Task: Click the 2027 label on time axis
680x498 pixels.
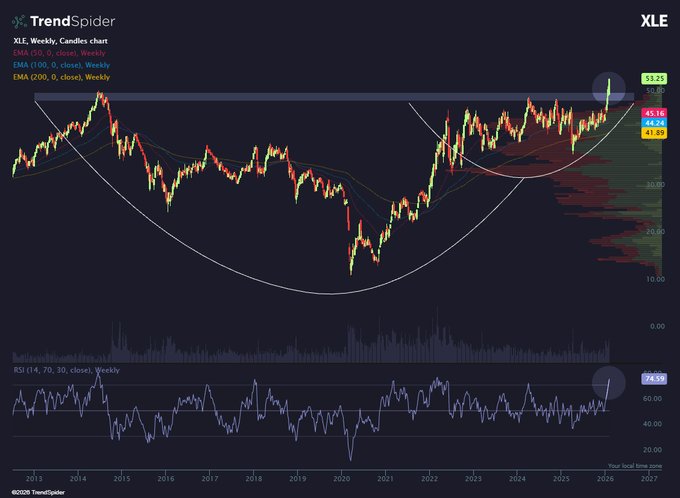Action: point(649,478)
